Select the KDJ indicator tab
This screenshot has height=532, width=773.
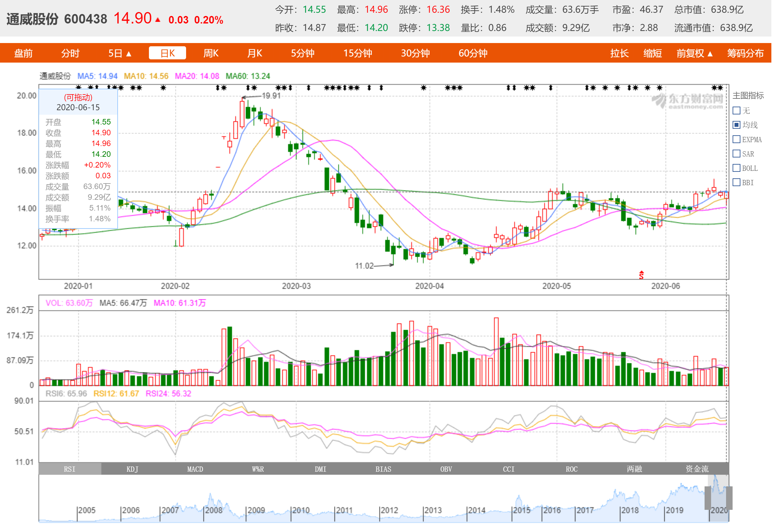click(132, 469)
